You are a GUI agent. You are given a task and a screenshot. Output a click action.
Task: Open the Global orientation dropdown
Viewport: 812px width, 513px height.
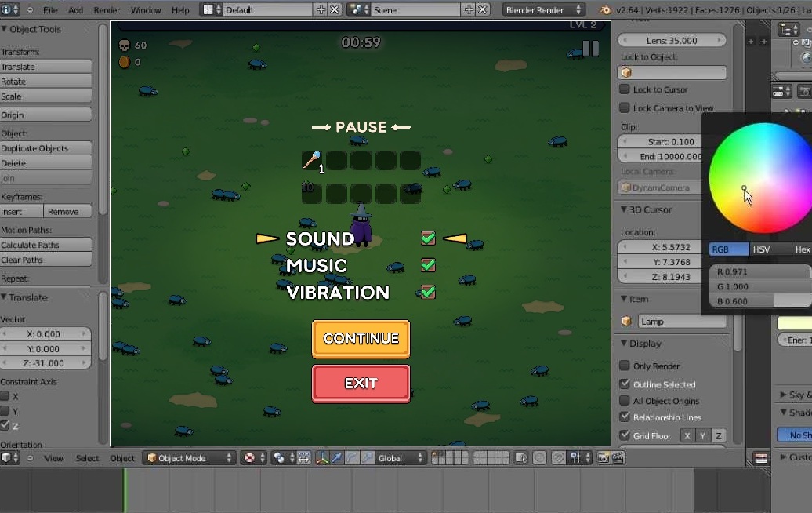(x=400, y=457)
